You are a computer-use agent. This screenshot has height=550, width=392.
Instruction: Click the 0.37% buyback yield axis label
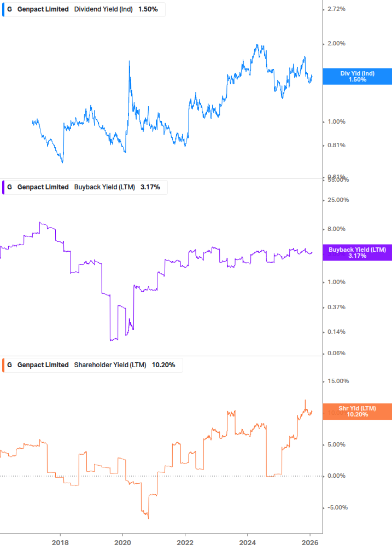click(x=336, y=307)
